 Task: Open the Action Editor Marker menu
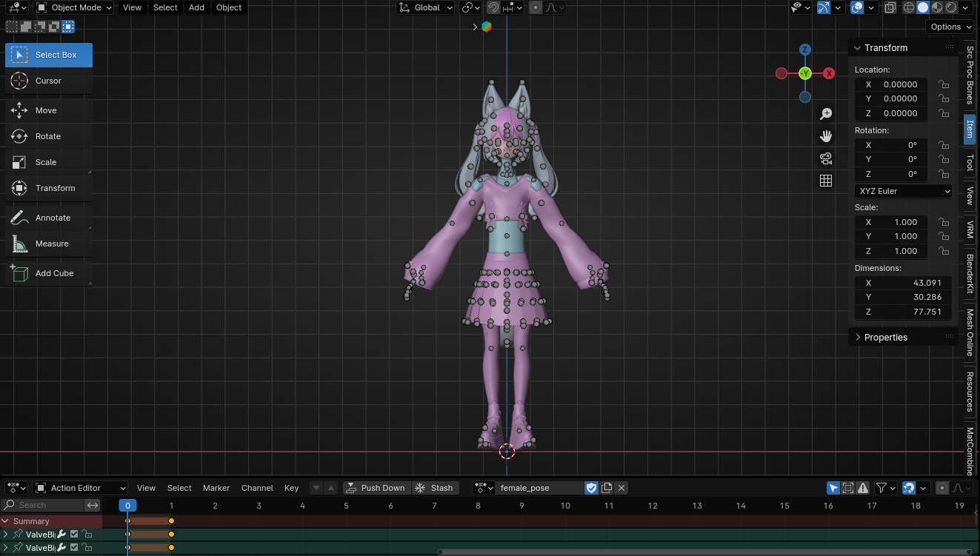pyautogui.click(x=216, y=488)
